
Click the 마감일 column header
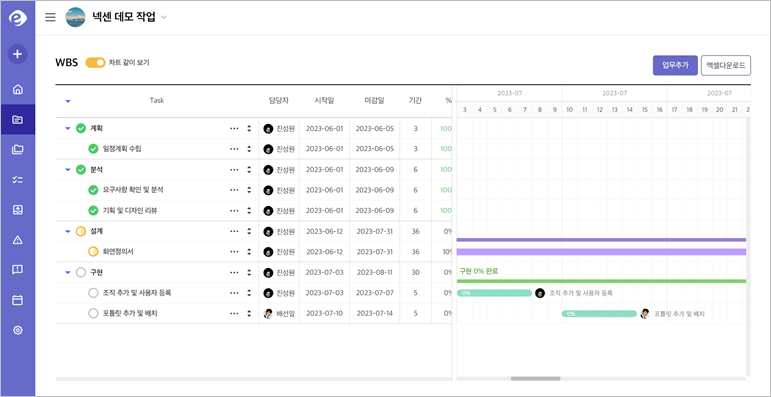(x=375, y=100)
